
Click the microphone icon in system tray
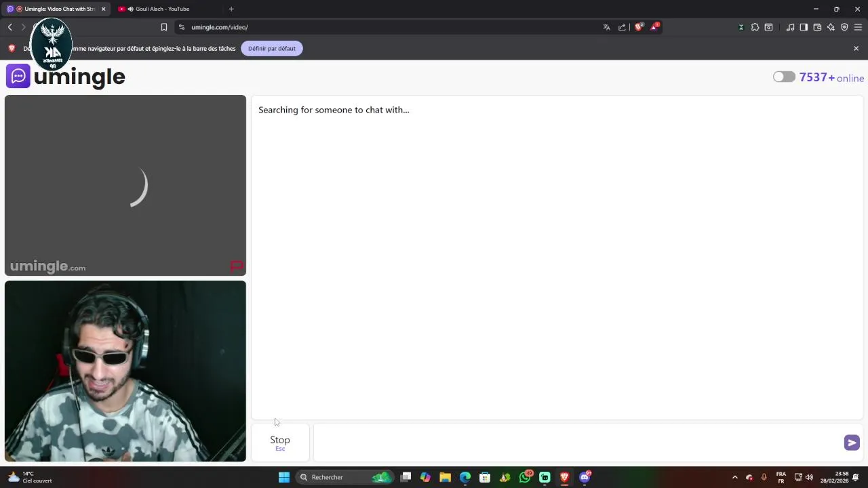764,477
